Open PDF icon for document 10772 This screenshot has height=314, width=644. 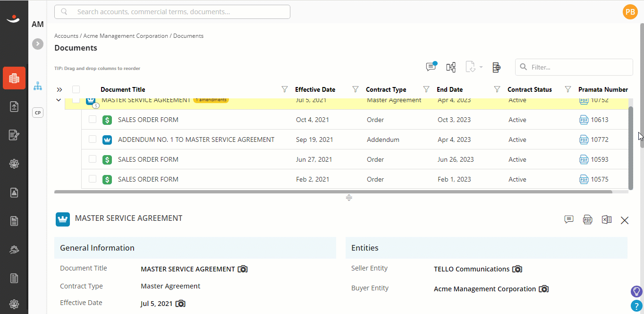(584, 140)
